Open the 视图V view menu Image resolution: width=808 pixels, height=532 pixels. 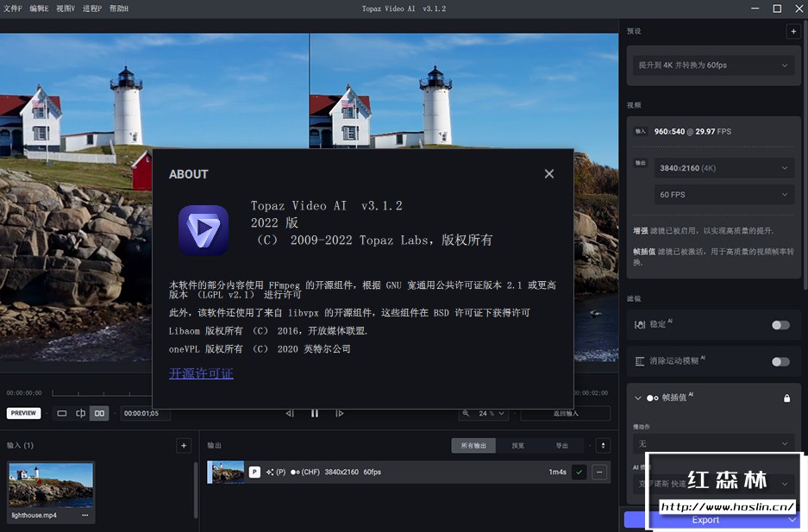66,9
